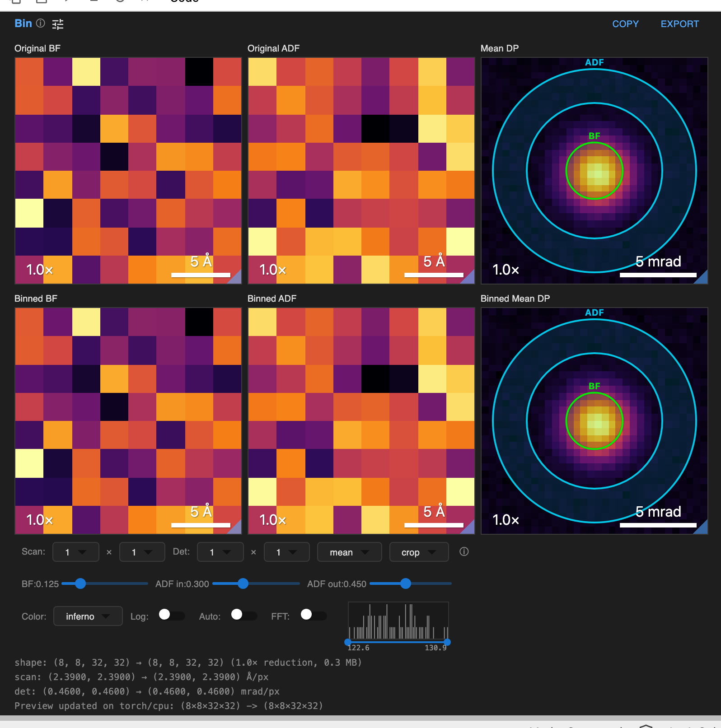This screenshot has width=721, height=728.
Task: Click the Binned Mean DP corner resize handle
Action: pyautogui.click(x=702, y=528)
